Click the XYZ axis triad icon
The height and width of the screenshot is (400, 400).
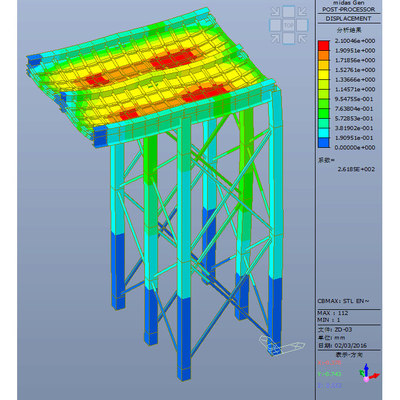pos(368,372)
